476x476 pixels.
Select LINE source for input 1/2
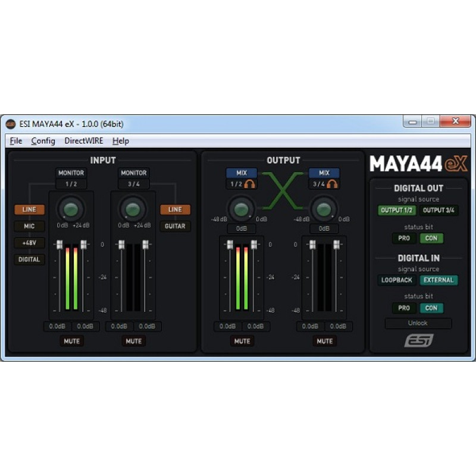pos(29,209)
